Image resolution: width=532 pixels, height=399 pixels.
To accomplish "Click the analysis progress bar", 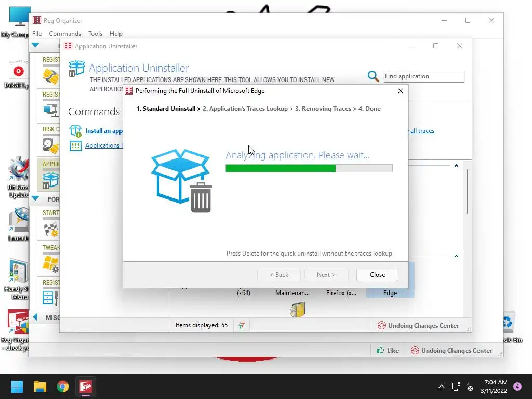I will point(309,168).
